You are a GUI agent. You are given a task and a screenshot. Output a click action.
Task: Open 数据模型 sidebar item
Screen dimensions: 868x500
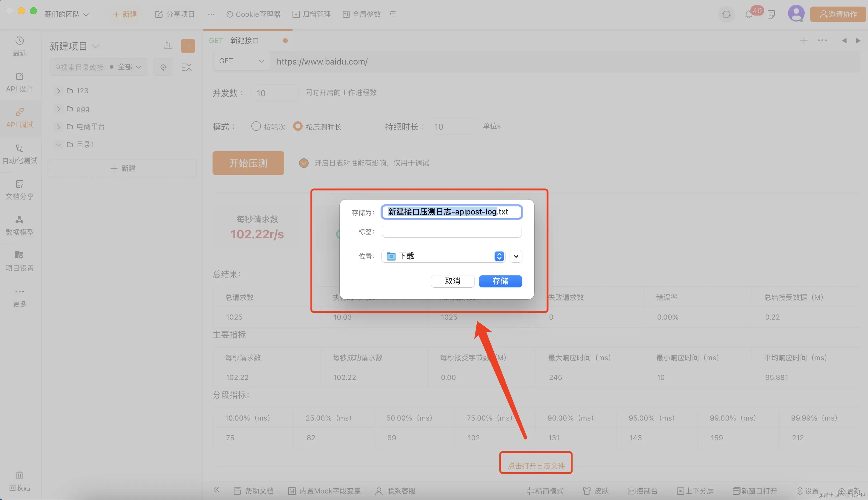20,226
